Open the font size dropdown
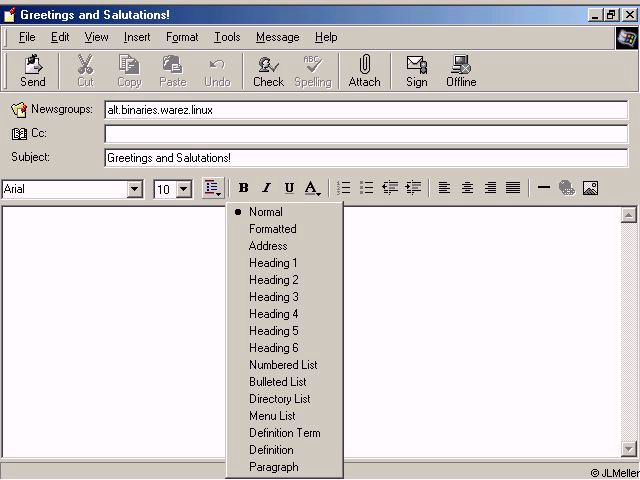Screen dimensions: 640x480 [184, 189]
